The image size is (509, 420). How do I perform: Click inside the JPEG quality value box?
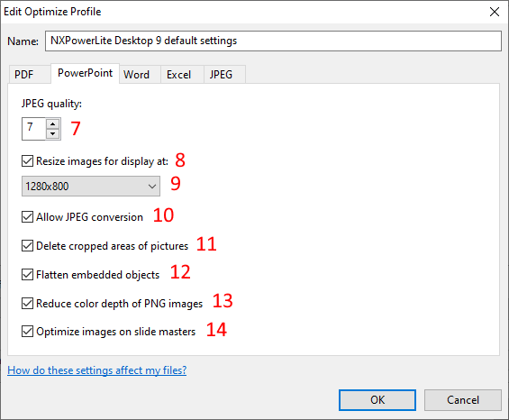[33, 129]
